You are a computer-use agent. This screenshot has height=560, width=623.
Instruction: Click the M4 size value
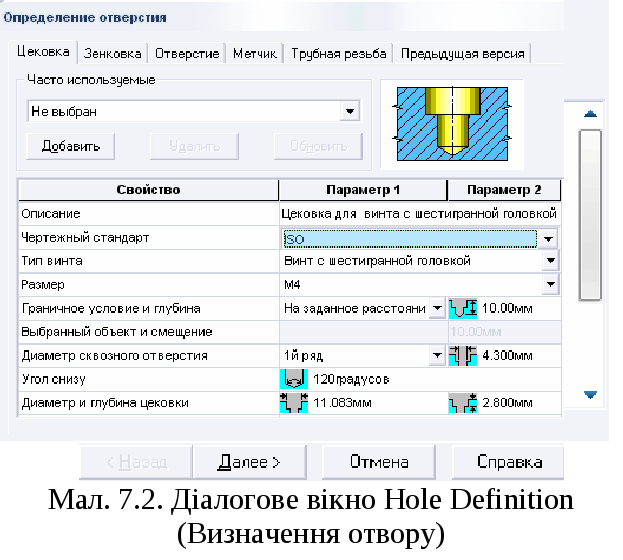coord(292,285)
